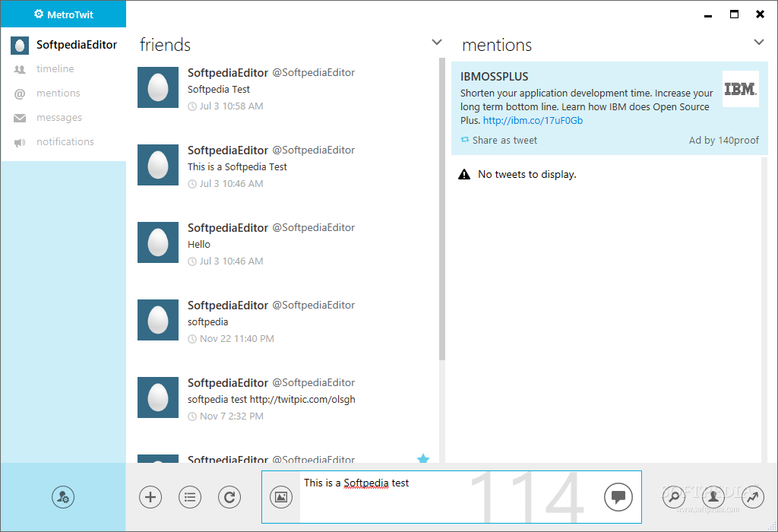Send the tweet with speech bubble button
Screen dimensions: 778x532
click(x=618, y=497)
